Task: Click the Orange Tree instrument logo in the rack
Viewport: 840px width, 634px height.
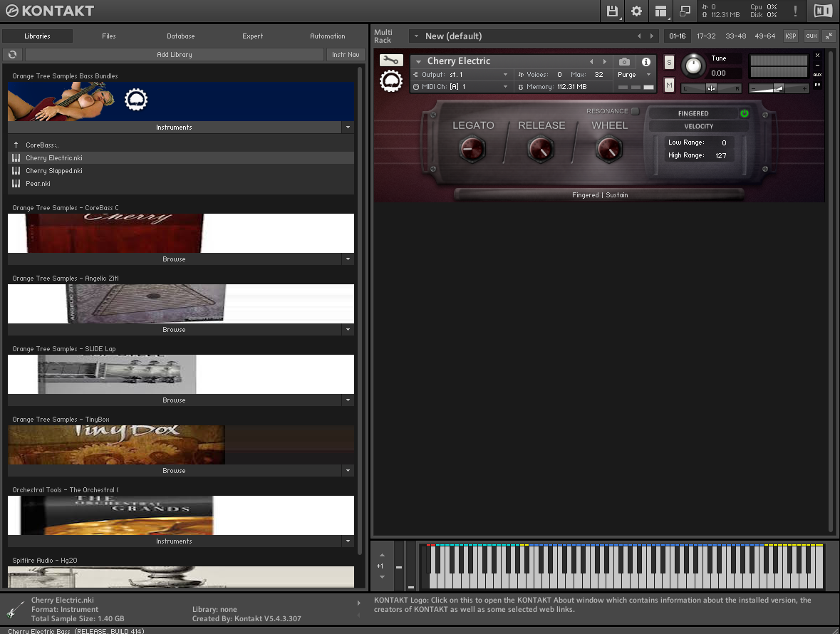Action: 391,81
